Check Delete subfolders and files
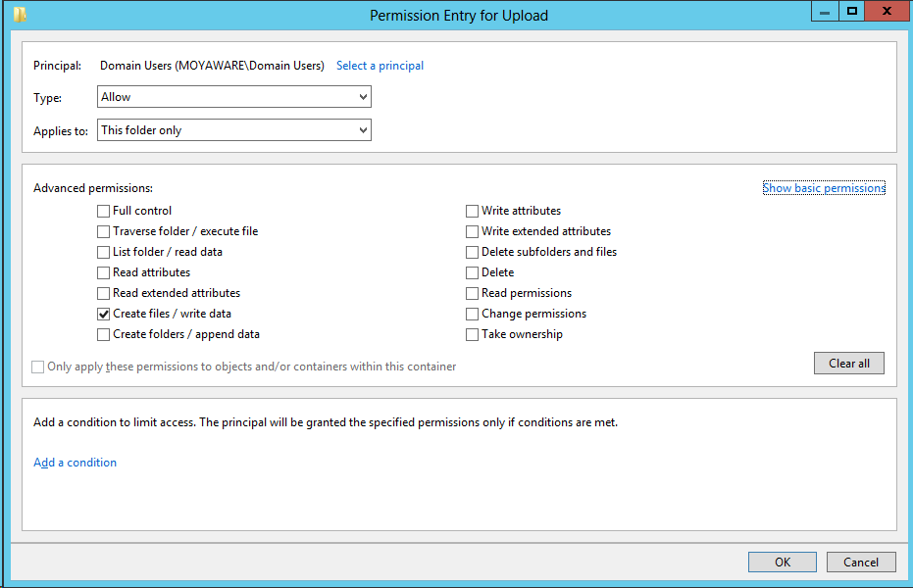 (x=472, y=252)
